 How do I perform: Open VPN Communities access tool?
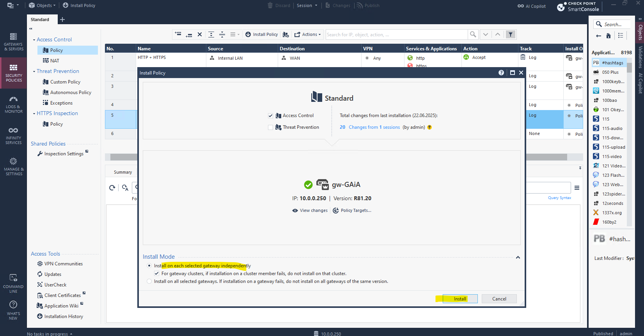(x=60, y=264)
